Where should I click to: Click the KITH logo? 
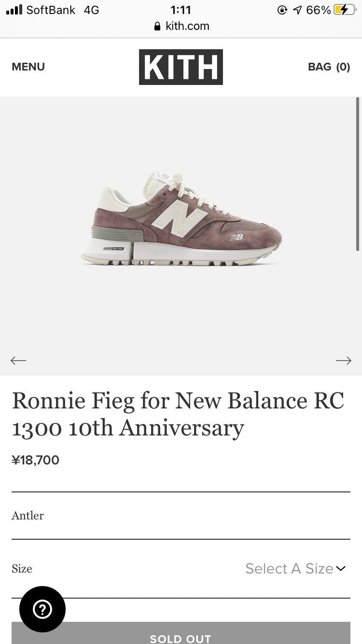coord(181,67)
